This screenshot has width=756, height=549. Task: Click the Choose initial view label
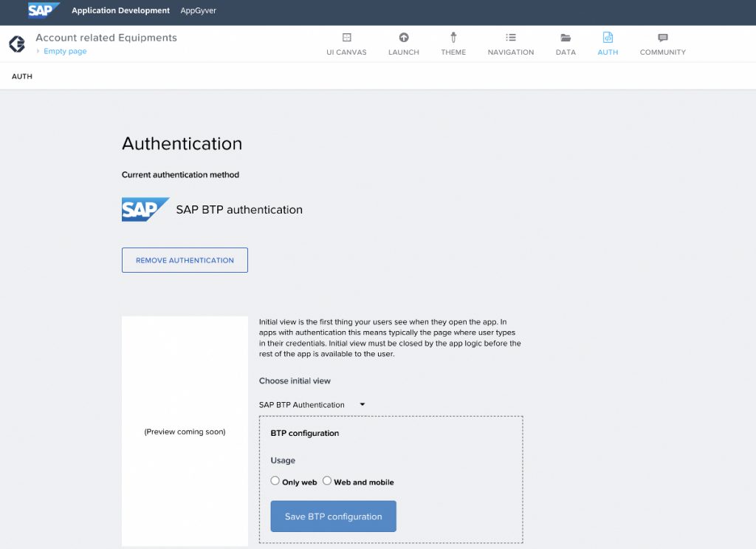[295, 381]
